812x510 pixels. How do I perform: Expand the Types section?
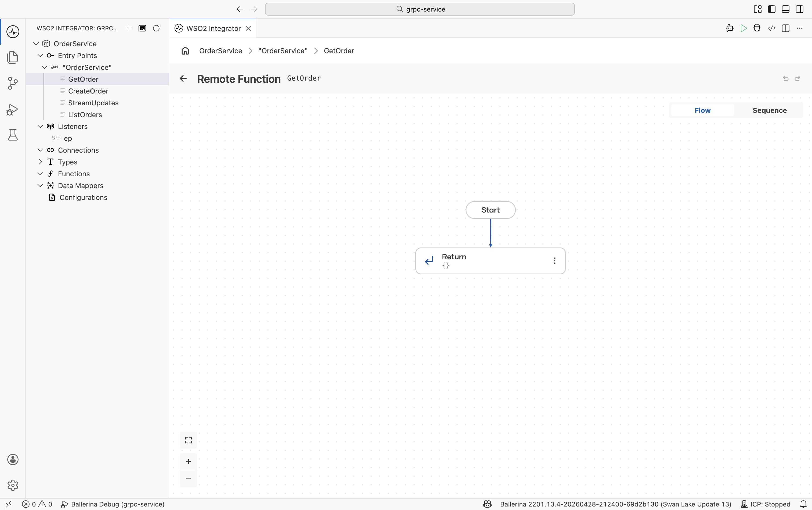click(x=40, y=161)
